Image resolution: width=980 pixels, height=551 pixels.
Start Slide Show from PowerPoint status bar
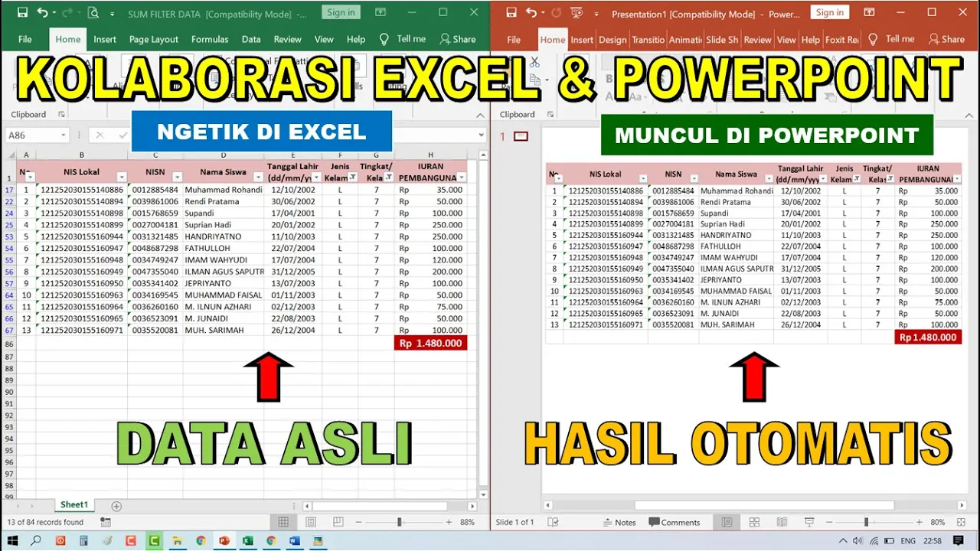coord(809,522)
